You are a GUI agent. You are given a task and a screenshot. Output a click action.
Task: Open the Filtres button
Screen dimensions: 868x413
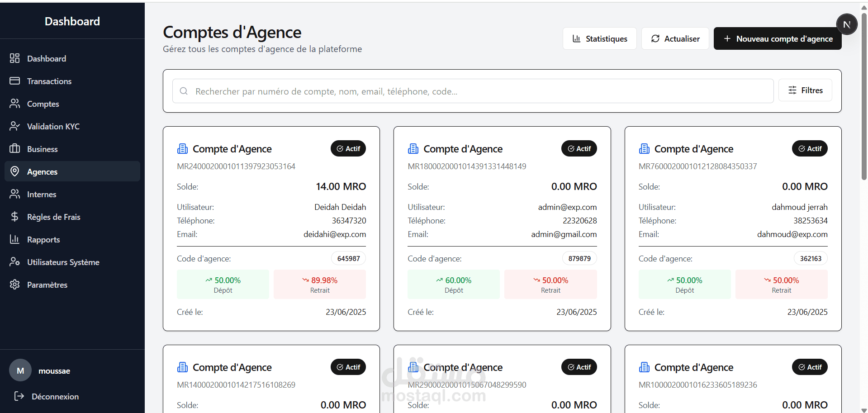coord(805,90)
